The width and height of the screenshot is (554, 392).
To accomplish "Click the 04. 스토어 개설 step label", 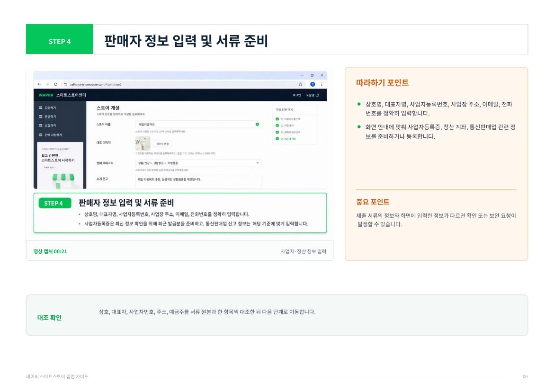I will (x=288, y=139).
